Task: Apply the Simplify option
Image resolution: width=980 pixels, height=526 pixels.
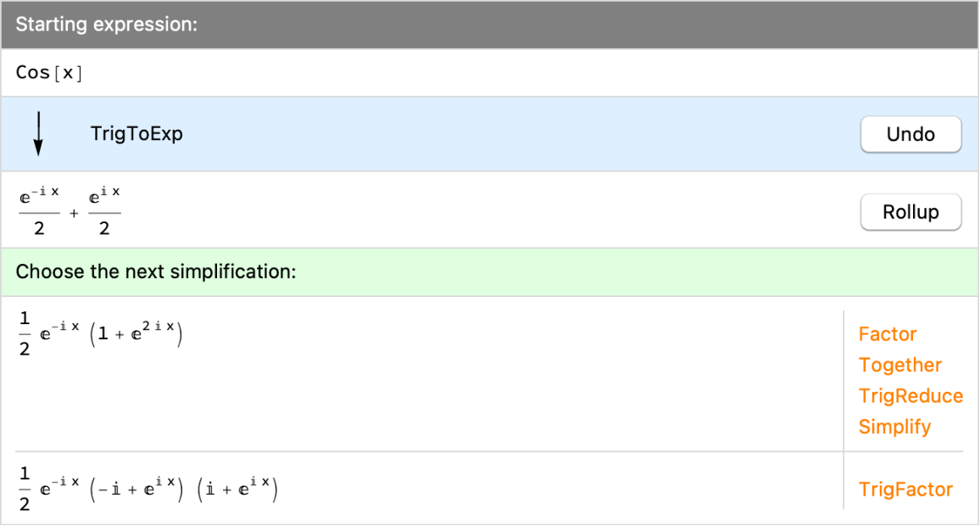Action: tap(894, 427)
